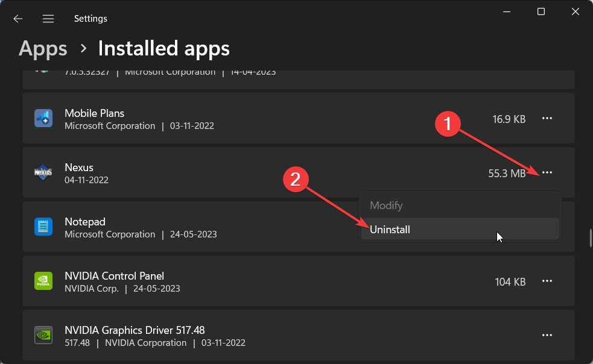Choose Uninstall from the context menu

[460, 229]
